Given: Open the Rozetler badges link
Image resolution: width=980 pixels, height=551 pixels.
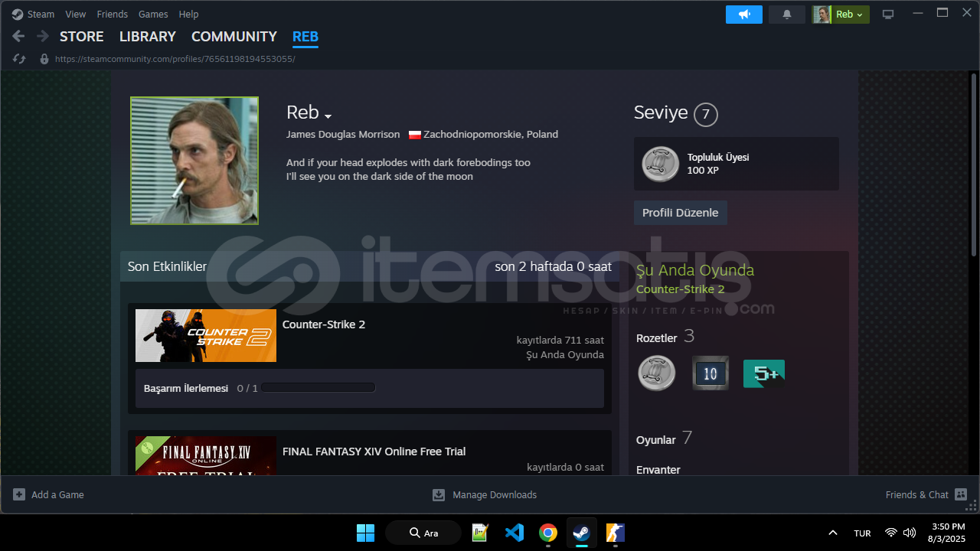Looking at the screenshot, I should click(657, 338).
